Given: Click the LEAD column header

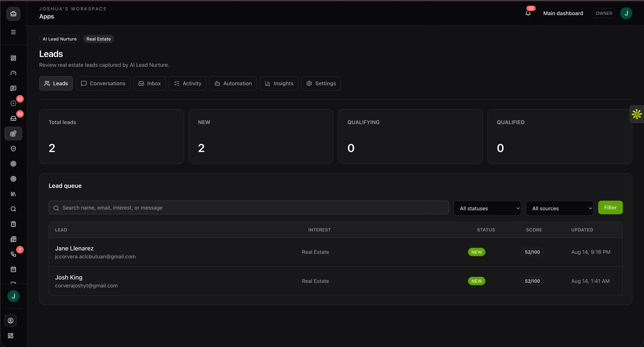Looking at the screenshot, I should [61, 230].
